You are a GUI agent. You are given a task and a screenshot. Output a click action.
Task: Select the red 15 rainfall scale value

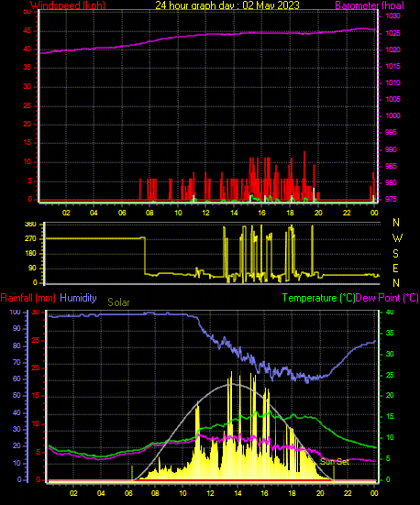[x=36, y=395]
